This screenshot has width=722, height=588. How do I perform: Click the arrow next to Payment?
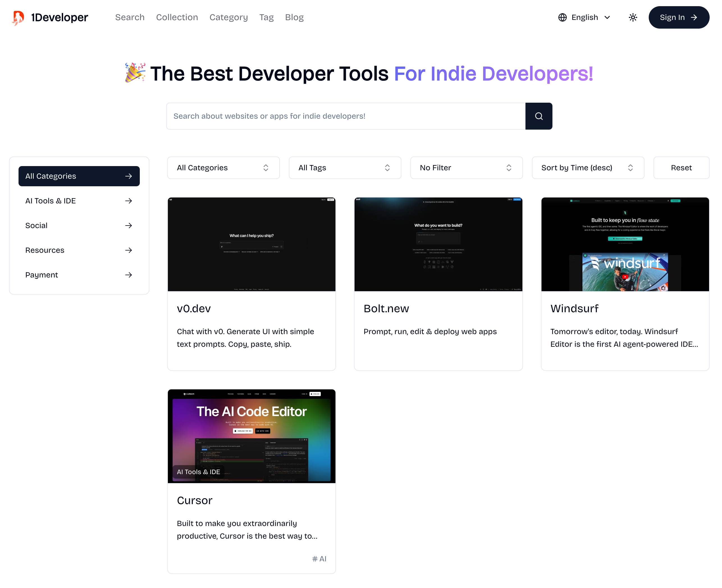128,275
